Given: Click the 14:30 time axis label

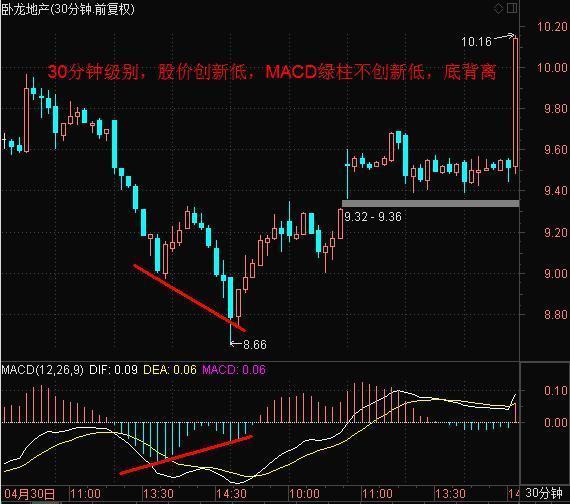Looking at the screenshot, I should (x=231, y=494).
